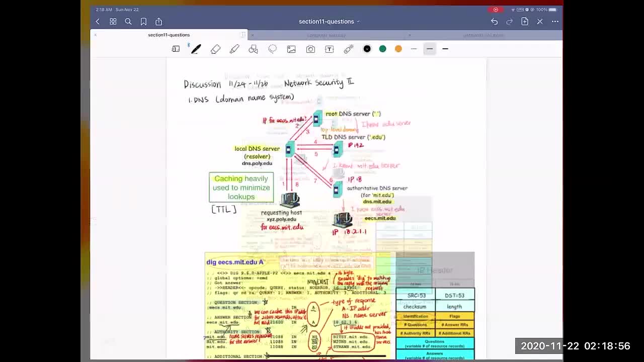Screen dimensions: 644x362
Task: Tap the 'local DNS server' label
Action: click(x=257, y=149)
